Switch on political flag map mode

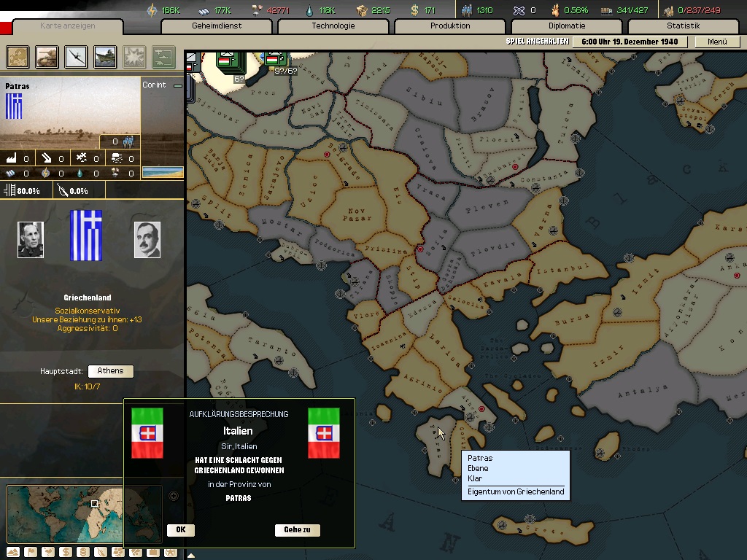[x=30, y=552]
